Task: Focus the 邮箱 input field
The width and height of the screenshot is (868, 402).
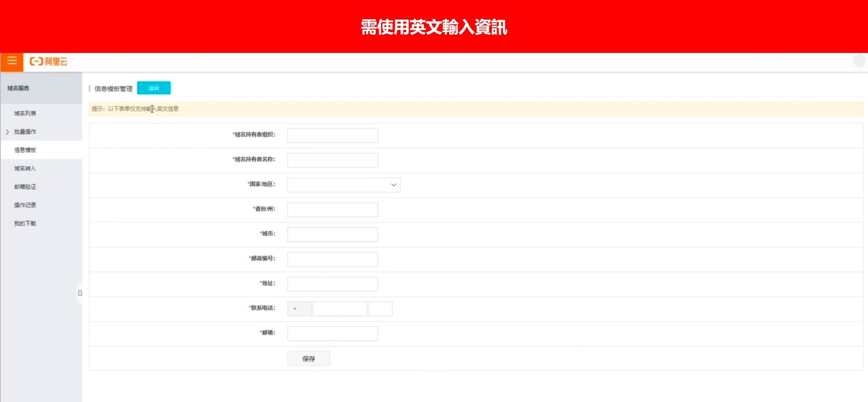Action: pyautogui.click(x=332, y=333)
